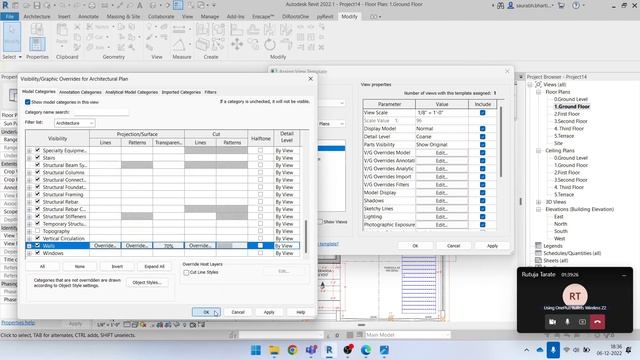The width and height of the screenshot is (640, 360).
Task: Toggle 'Show model categories in this view' checkbox
Action: tap(27, 102)
